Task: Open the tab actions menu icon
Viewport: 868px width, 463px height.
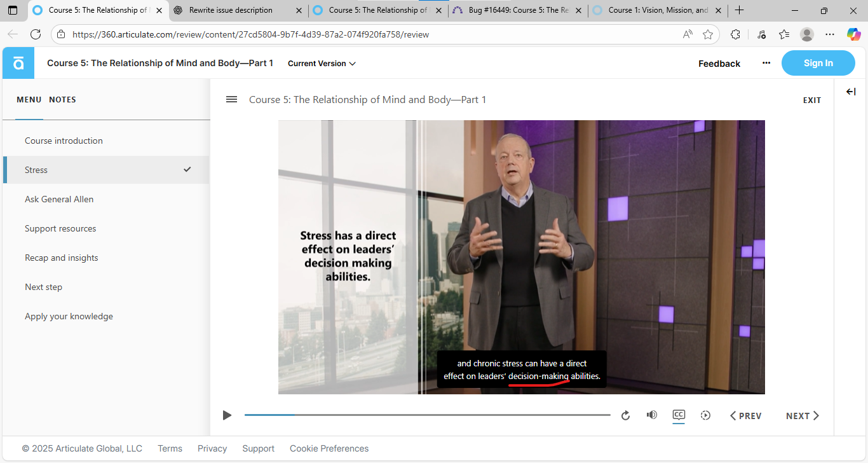Action: [x=13, y=10]
